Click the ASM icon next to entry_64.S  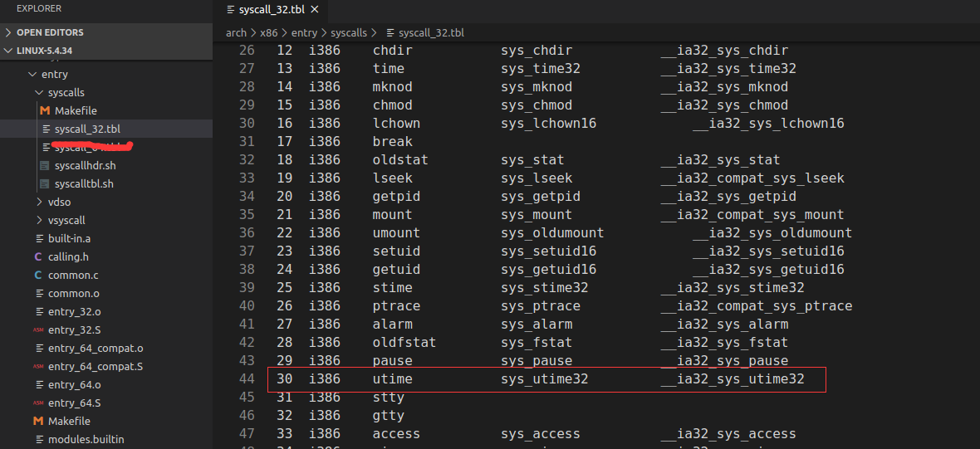pyautogui.click(x=38, y=403)
